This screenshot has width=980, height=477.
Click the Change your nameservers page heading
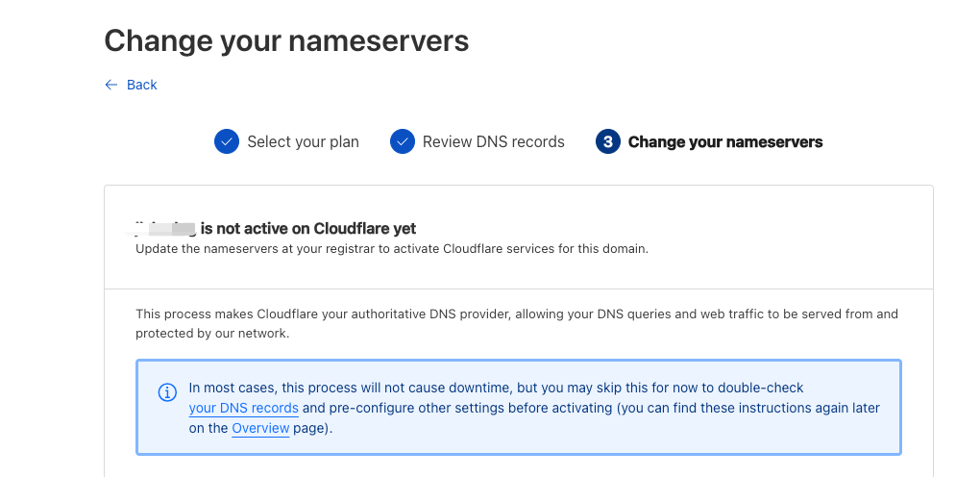point(286,40)
